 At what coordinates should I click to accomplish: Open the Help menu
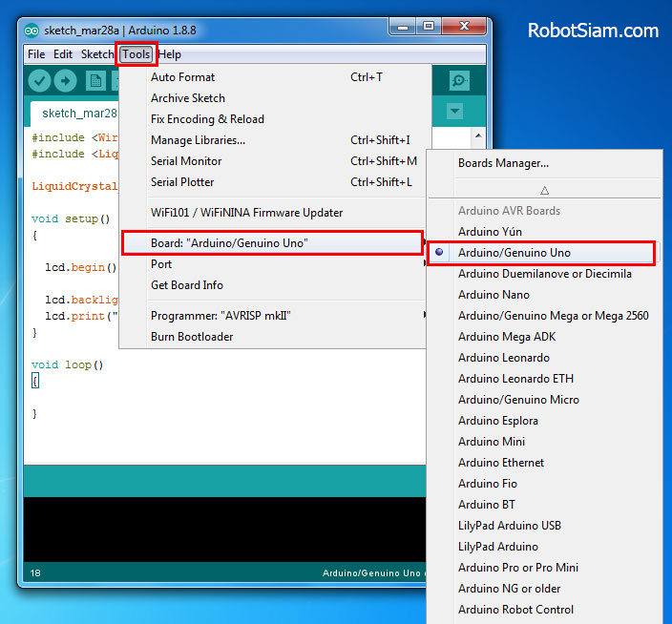click(x=170, y=54)
